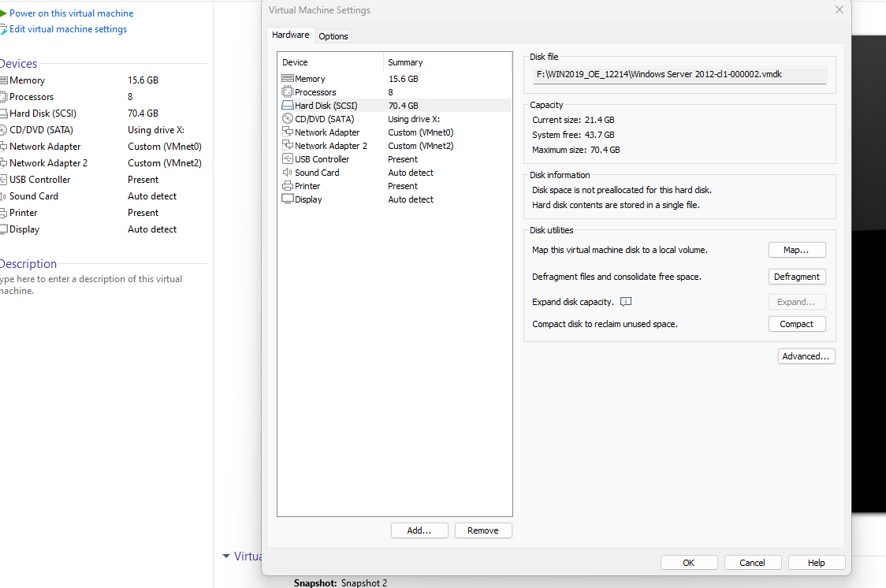The height and width of the screenshot is (588, 886).
Task: Click the Defragment button
Action: pyautogui.click(x=796, y=277)
